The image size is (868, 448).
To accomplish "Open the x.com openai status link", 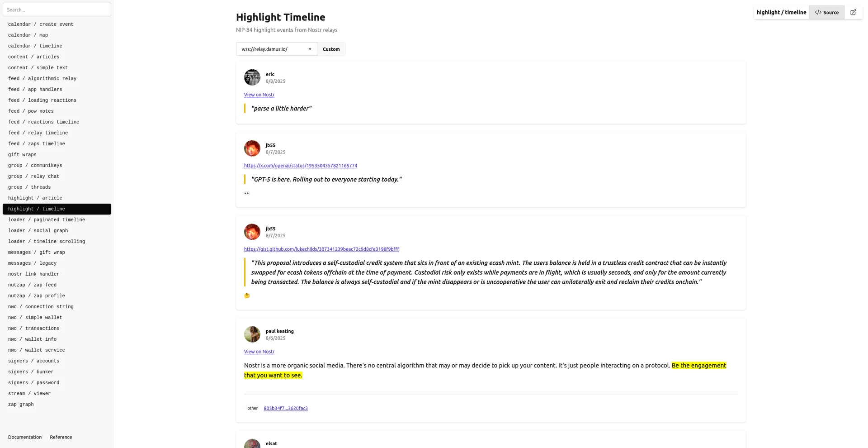I will click(301, 166).
